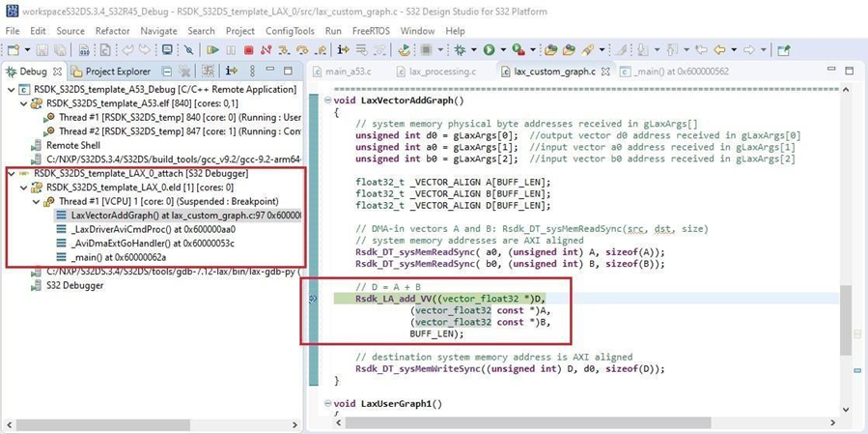868x434 pixels.
Task: Click the New file wizard icon
Action: click(14, 50)
